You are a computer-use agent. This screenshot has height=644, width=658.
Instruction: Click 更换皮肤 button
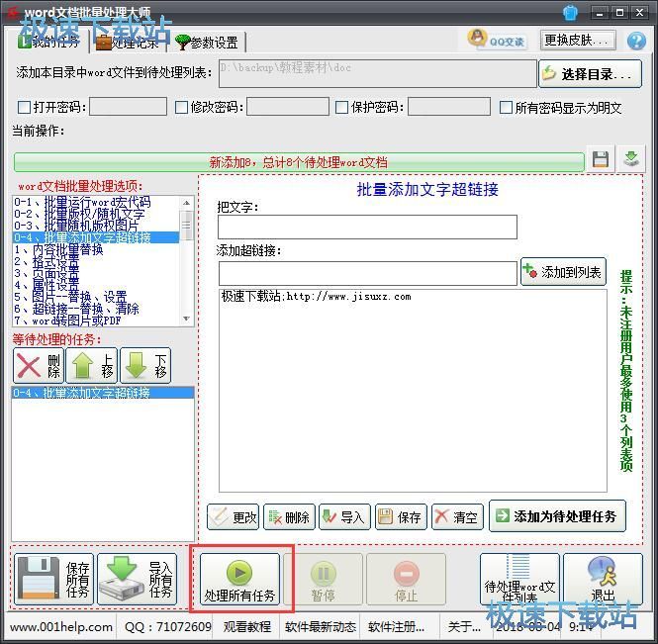click(x=578, y=41)
